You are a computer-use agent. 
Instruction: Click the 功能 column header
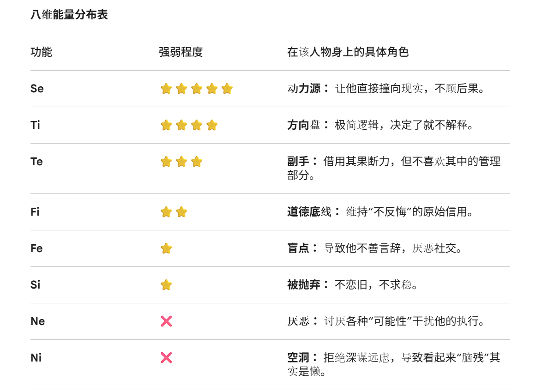(42, 52)
